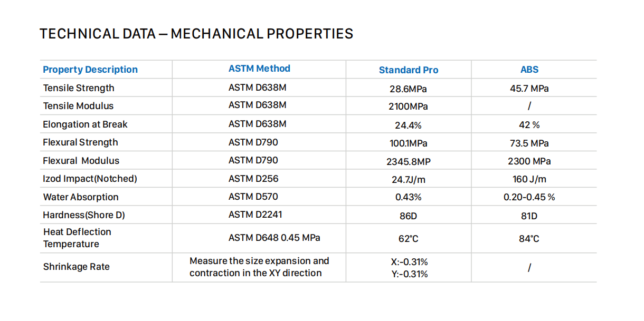644x321 pixels.
Task: Select the ASTM Method column header
Action: point(259,69)
